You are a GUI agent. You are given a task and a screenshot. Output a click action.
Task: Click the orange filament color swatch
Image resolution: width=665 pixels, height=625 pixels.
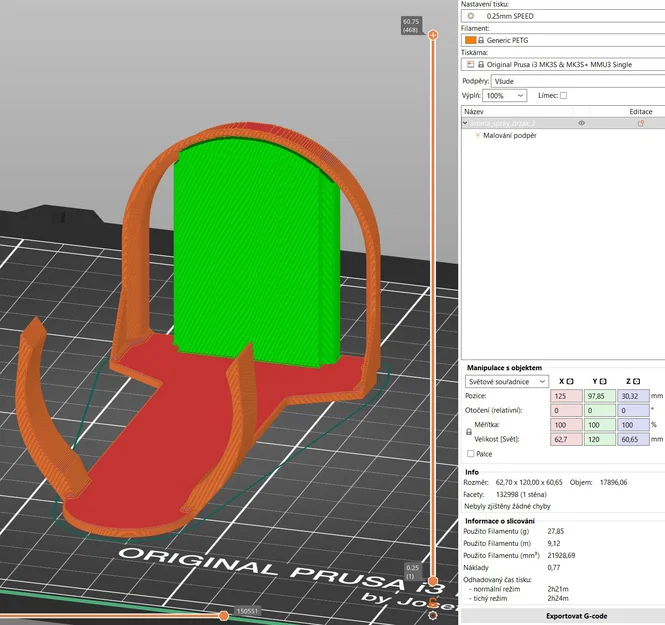(471, 40)
